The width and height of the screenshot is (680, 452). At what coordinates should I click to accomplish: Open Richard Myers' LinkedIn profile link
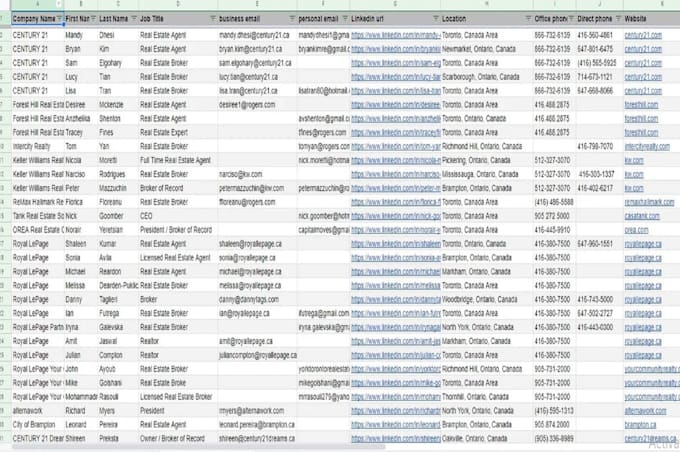[x=396, y=410]
